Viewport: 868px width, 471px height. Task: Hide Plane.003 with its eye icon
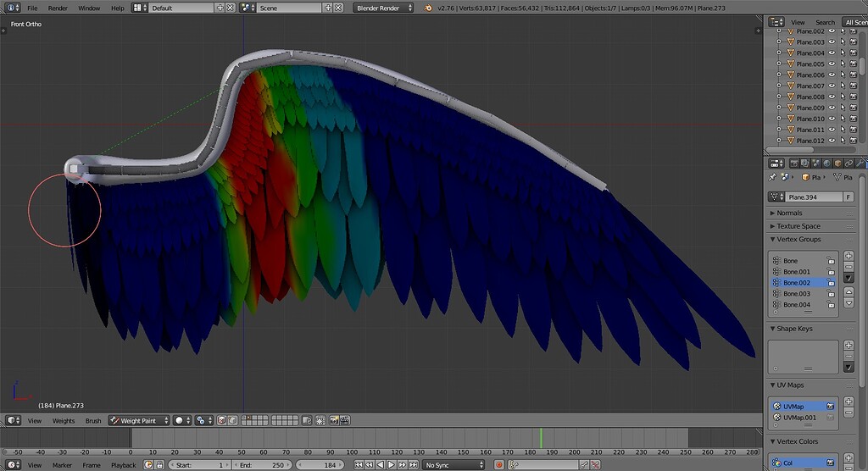click(x=832, y=42)
